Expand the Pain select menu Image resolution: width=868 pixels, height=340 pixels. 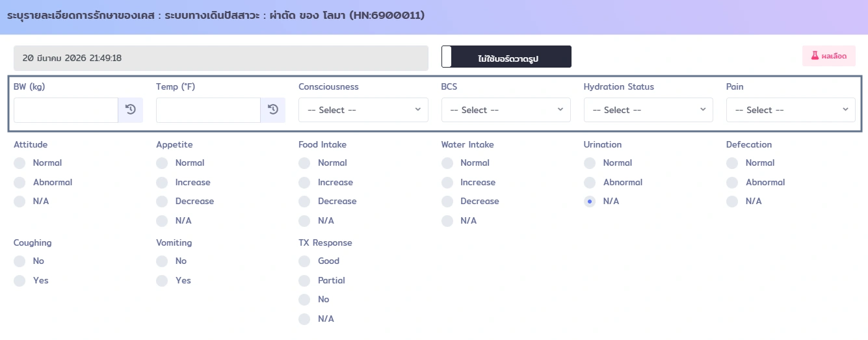[791, 110]
